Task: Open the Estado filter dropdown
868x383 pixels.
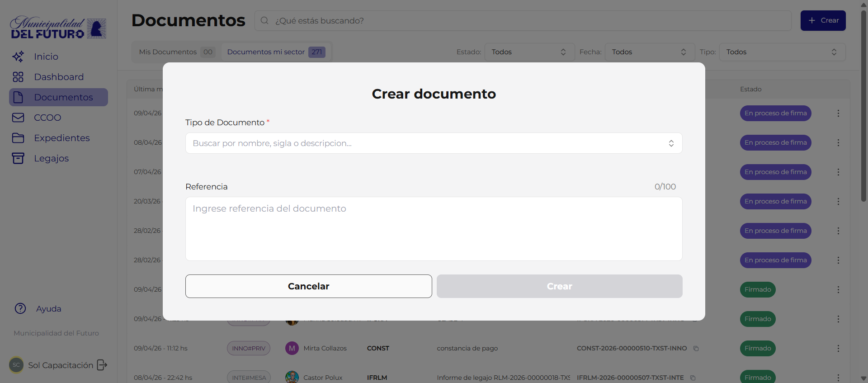Action: [529, 52]
